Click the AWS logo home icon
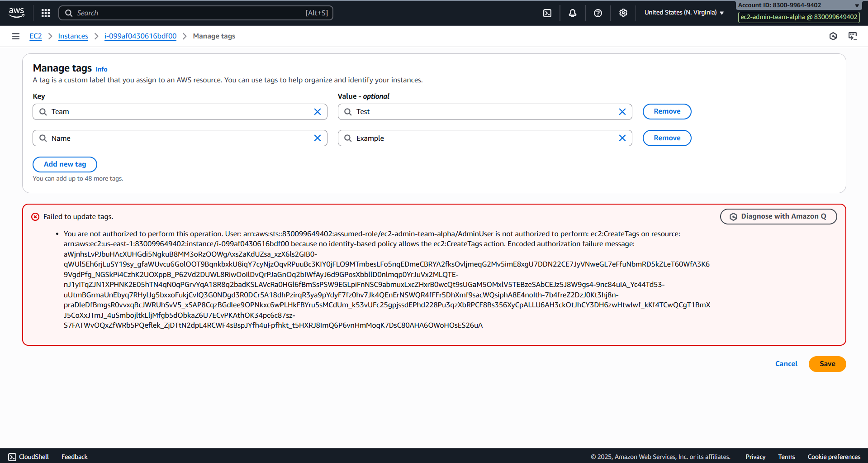Viewport: 868px width, 463px height. (x=17, y=13)
